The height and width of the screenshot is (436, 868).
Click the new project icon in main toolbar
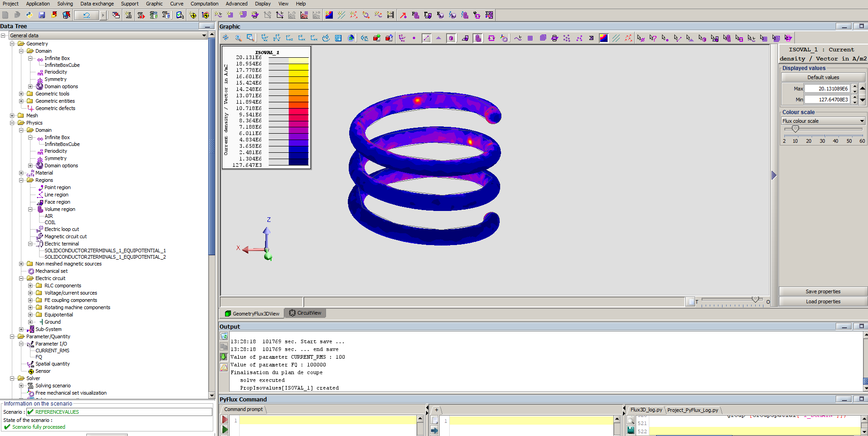[x=5, y=15]
